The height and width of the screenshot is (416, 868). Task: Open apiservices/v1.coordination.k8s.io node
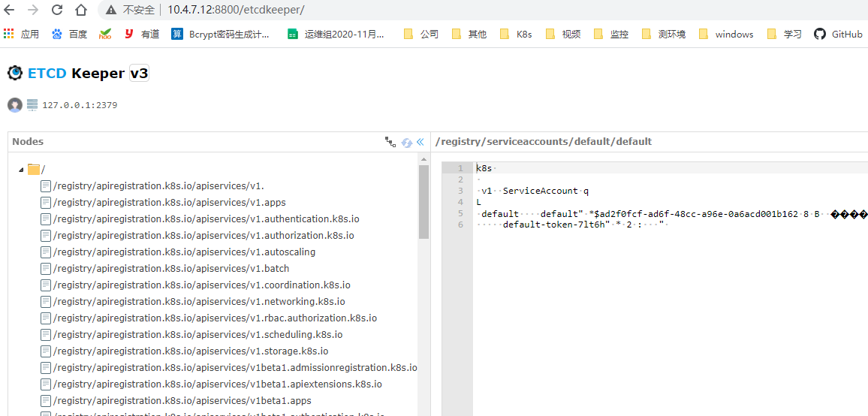click(201, 286)
